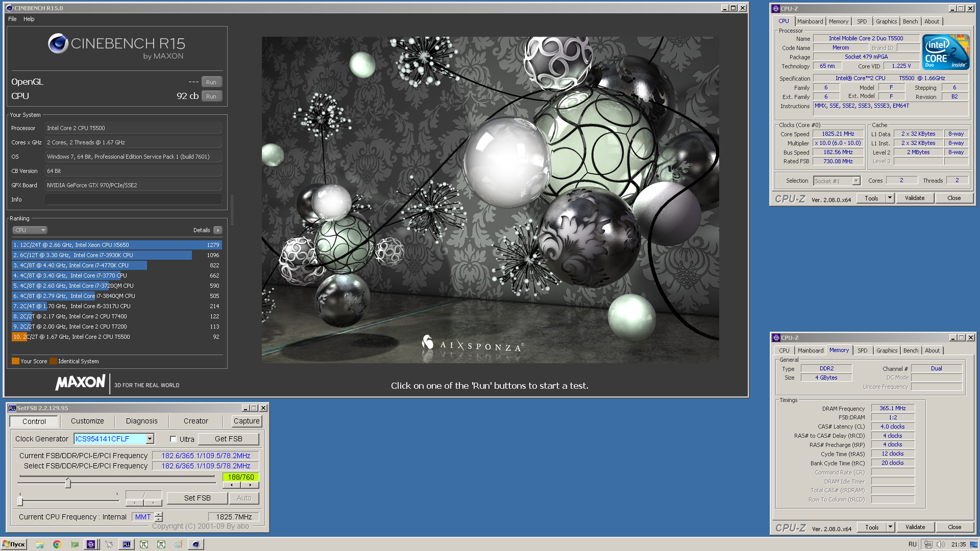Click the MMT spinner up arrow
The width and height of the screenshot is (980, 551).
(x=159, y=514)
